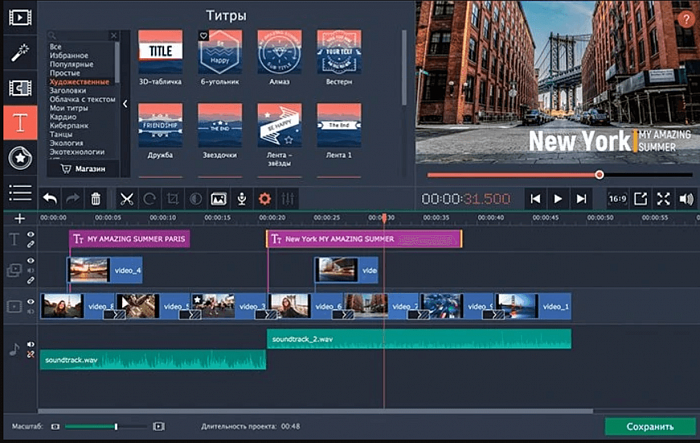Screen dimensions: 700x443
Task: Toggle link icon on overlay track
Action: coord(30,280)
